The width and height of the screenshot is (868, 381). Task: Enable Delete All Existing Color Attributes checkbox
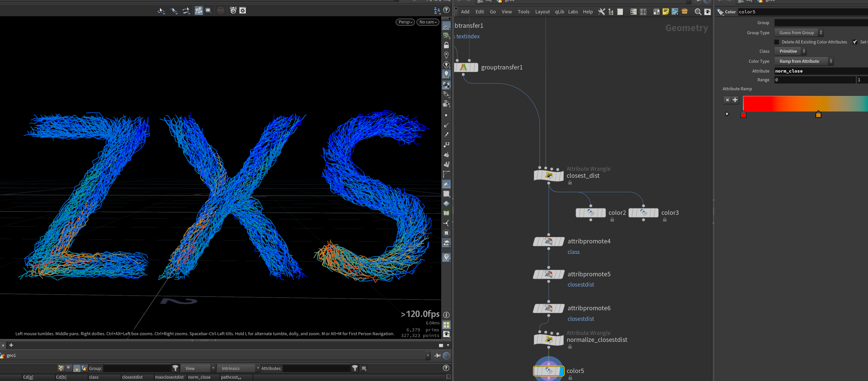[777, 42]
